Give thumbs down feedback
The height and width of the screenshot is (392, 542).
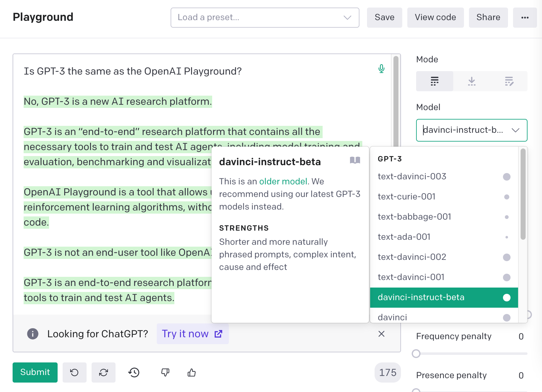(165, 372)
